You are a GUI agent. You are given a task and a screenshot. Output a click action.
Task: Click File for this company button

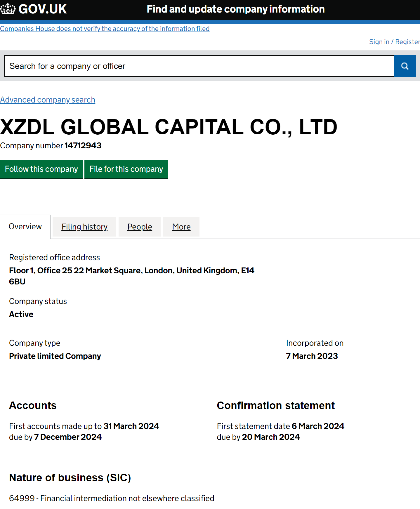coord(126,169)
